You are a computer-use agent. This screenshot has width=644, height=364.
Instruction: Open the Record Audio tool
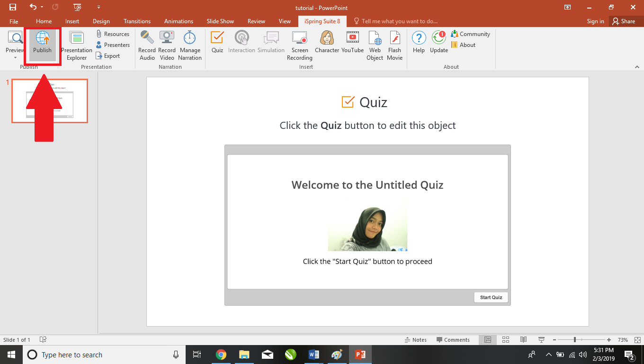[147, 44]
